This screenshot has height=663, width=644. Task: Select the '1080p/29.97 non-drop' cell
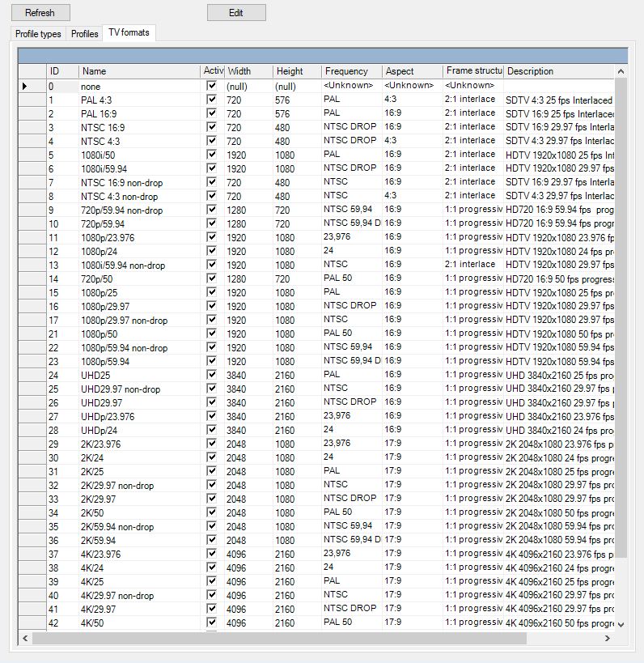(139, 320)
